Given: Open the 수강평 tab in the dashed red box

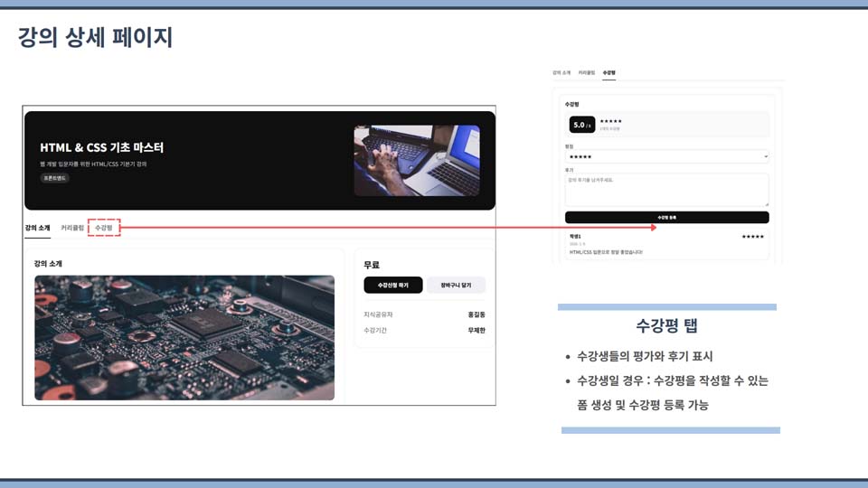Looking at the screenshot, I should point(104,228).
